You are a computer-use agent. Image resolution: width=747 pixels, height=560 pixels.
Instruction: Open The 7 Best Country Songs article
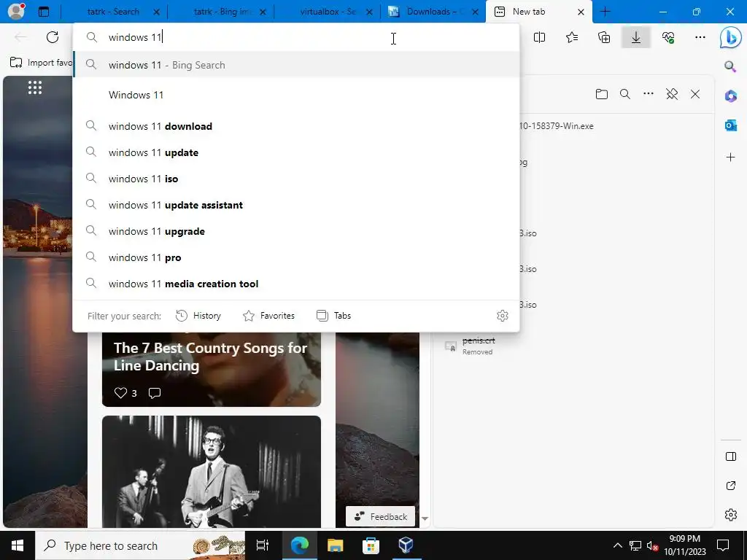(210, 357)
